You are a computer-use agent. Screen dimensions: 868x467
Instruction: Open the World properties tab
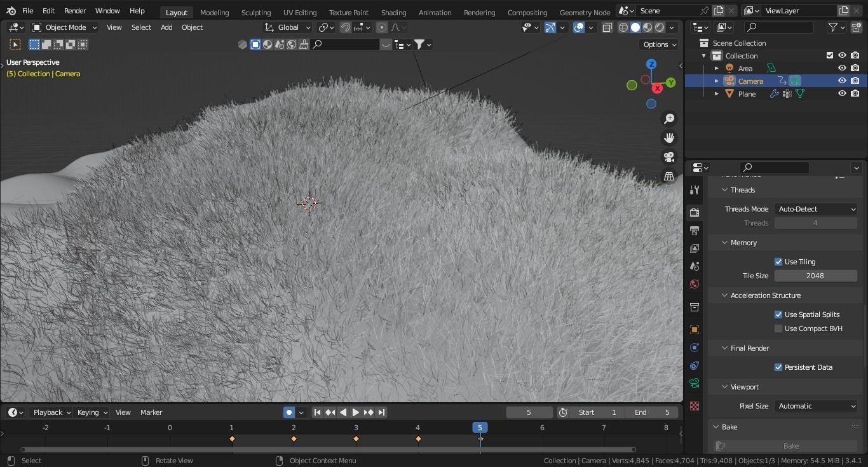[694, 284]
